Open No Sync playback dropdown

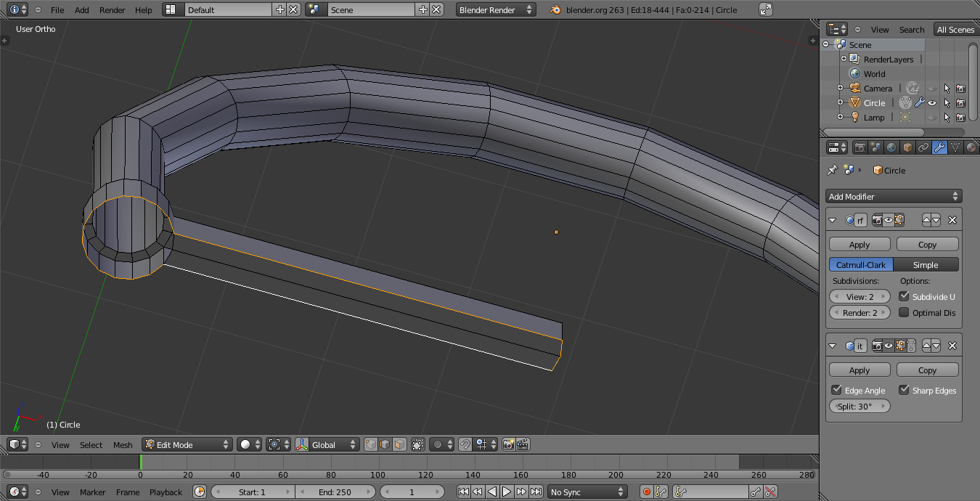pos(587,492)
